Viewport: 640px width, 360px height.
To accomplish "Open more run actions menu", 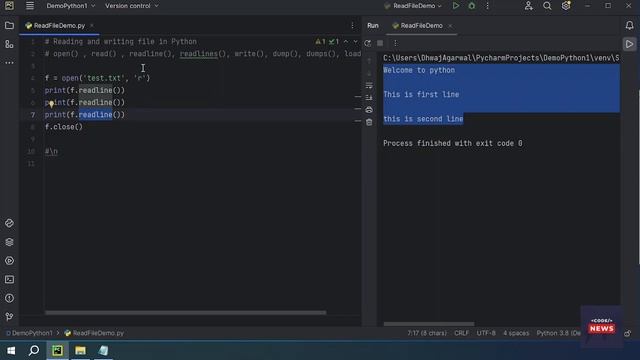I will tap(487, 6).
